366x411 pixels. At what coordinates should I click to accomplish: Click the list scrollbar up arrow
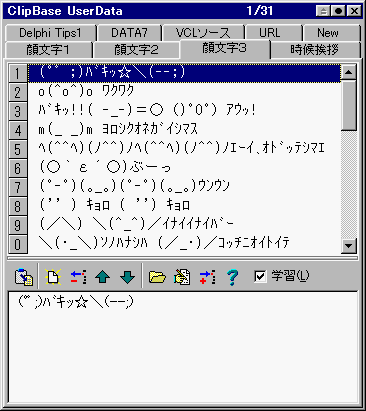click(x=349, y=72)
